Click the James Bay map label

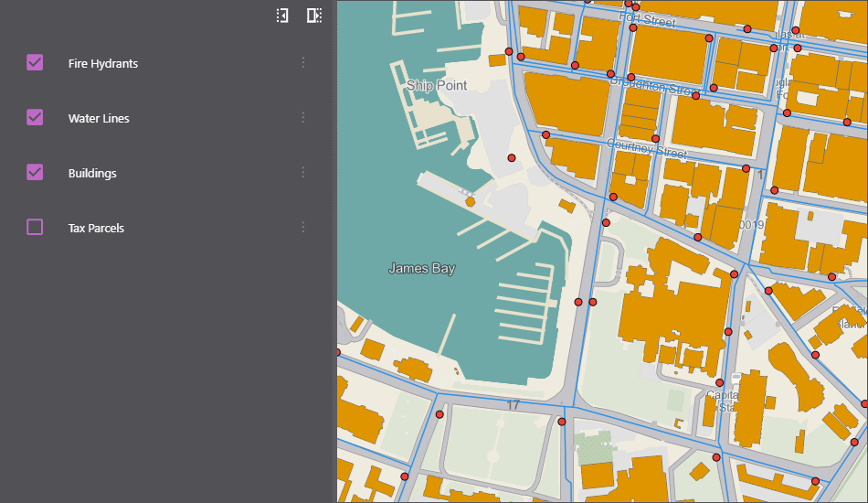click(421, 269)
